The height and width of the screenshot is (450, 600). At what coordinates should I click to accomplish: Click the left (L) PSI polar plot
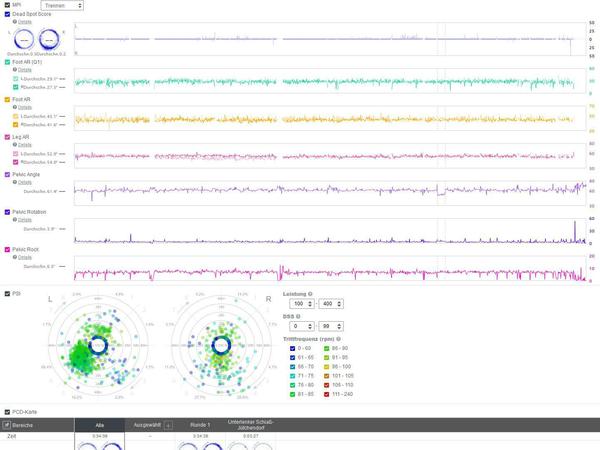pyautogui.click(x=98, y=346)
